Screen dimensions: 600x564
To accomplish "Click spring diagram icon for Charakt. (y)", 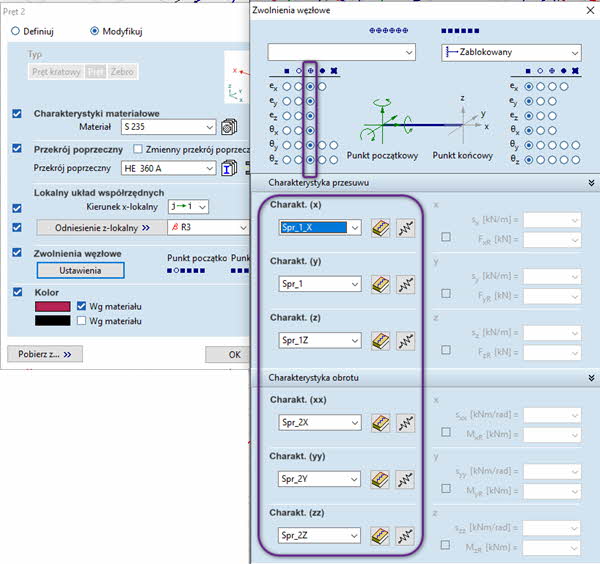I will (x=405, y=285).
